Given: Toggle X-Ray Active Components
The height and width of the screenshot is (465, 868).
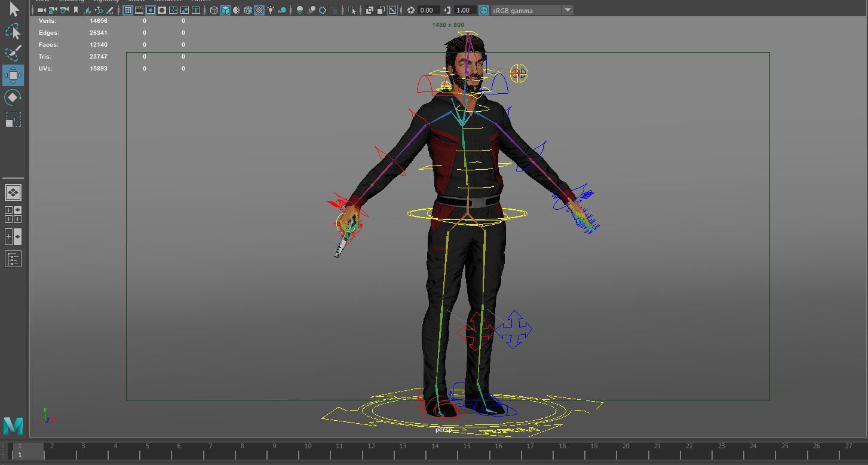Looking at the screenshot, I should (381, 10).
